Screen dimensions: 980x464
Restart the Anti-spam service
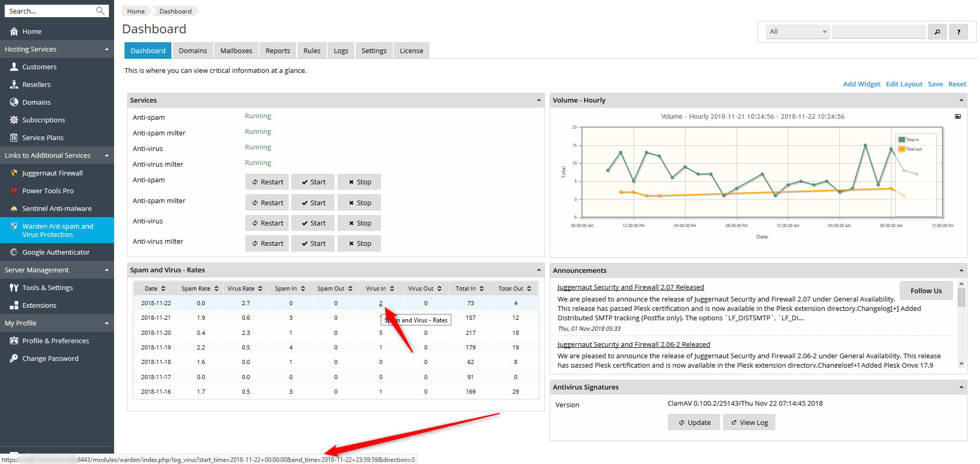267,182
